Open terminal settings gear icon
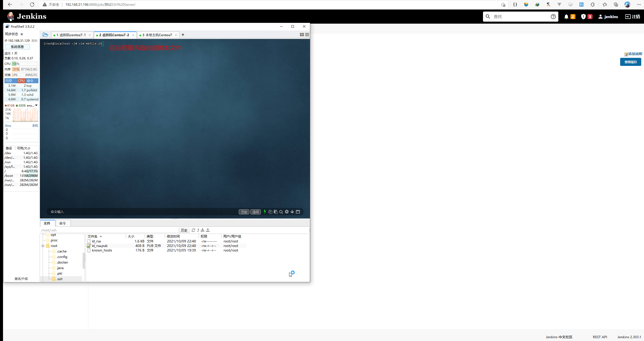 [287, 212]
